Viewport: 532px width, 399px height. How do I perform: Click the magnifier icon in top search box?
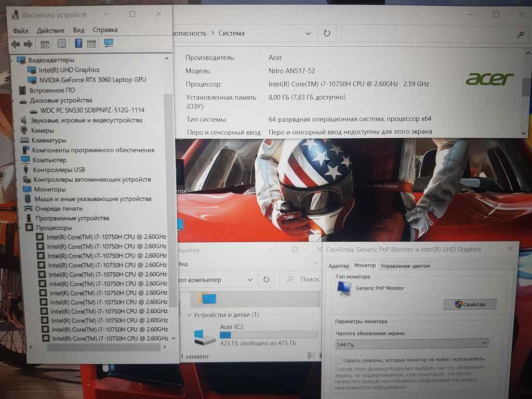pyautogui.click(x=521, y=34)
